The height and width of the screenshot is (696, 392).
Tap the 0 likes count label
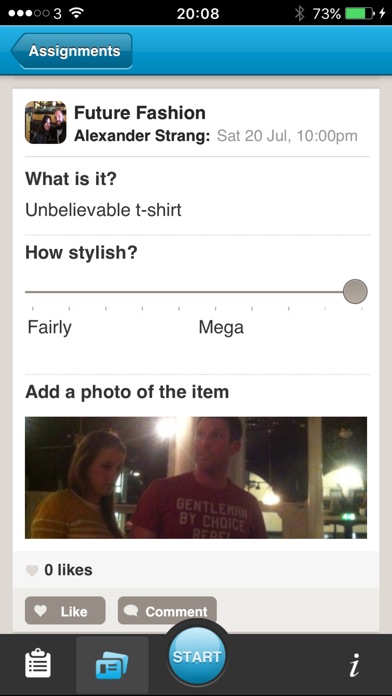coord(68,570)
